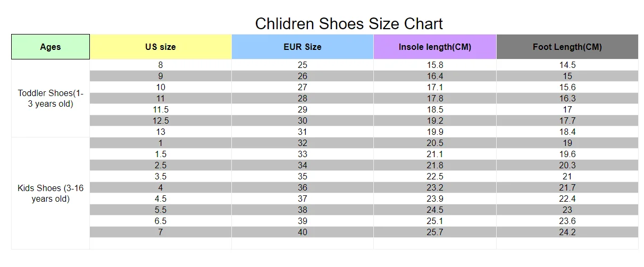Select EUR size 40 cell

pyautogui.click(x=303, y=232)
